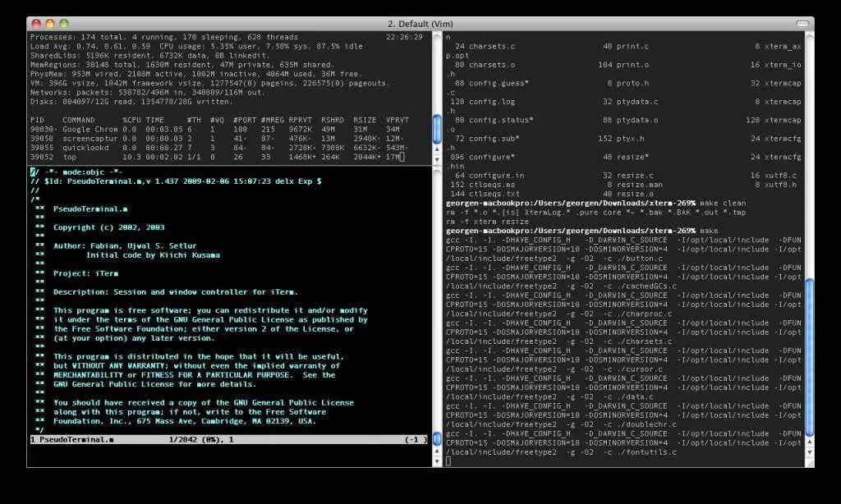Click the scroll down arrow in the right make pane
Screen dimensions: 841x504
pyautogui.click(x=808, y=450)
